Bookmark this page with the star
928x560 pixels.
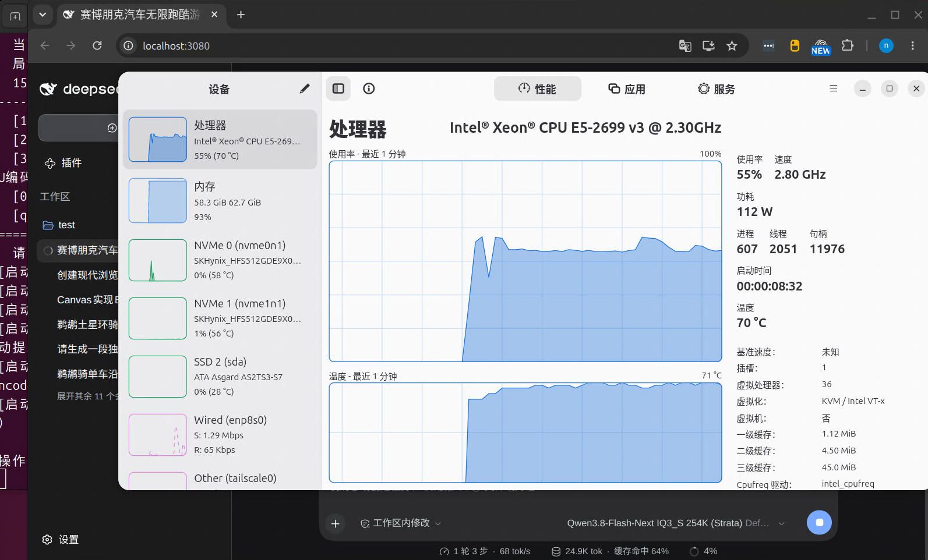click(x=732, y=45)
